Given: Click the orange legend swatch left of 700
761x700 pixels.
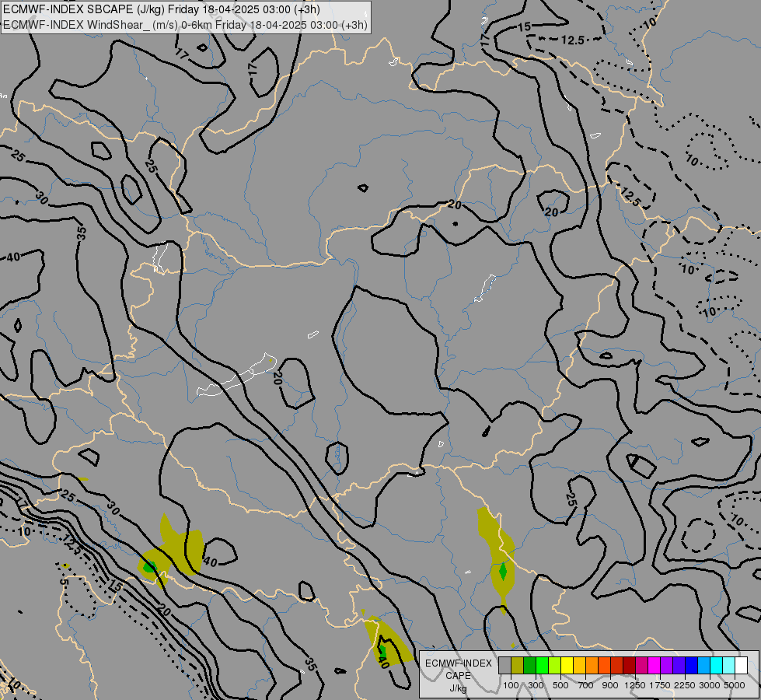Looking at the screenshot, I should 592,666.
